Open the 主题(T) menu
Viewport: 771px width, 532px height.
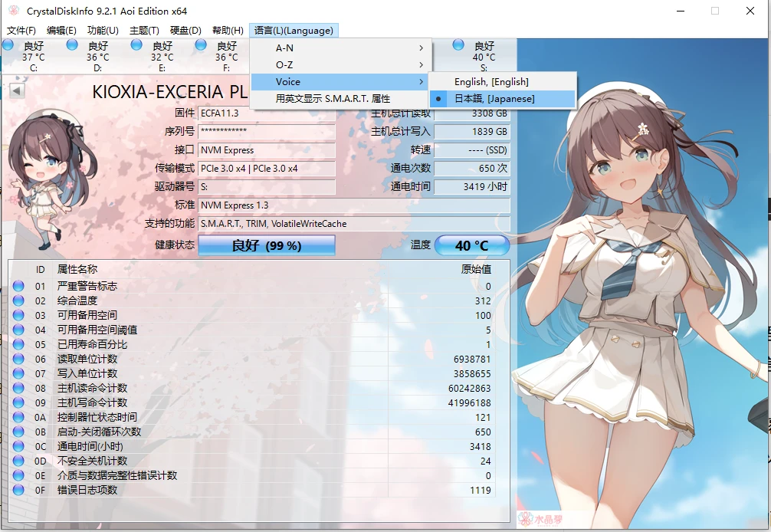pyautogui.click(x=144, y=31)
